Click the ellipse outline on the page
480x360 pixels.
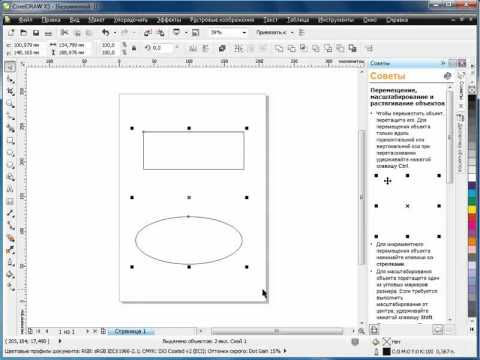[x=189, y=240]
